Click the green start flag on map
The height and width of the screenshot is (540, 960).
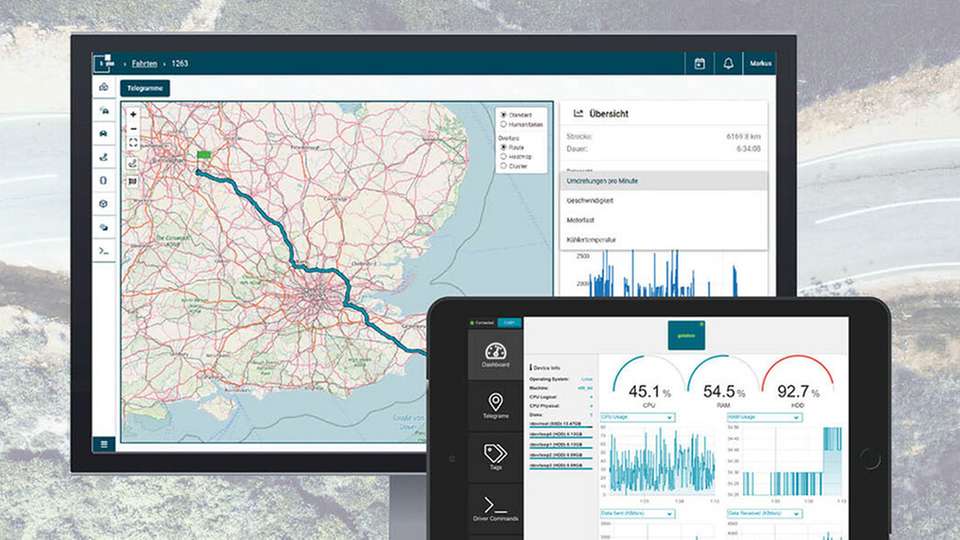pyautogui.click(x=204, y=156)
